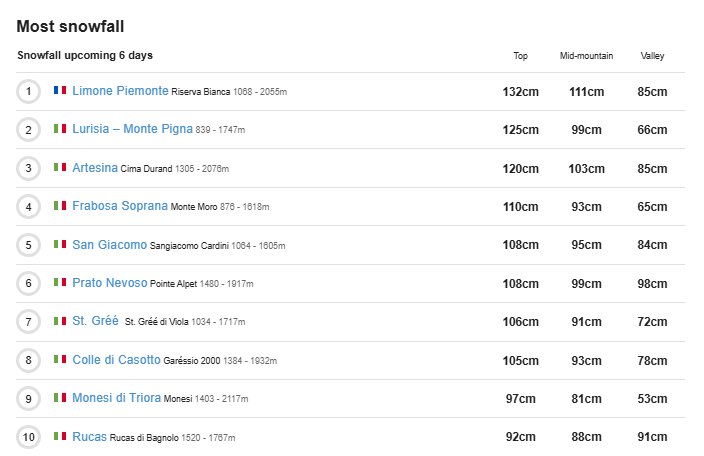Click the flag icon beside Prato Nevoso

coord(60,283)
